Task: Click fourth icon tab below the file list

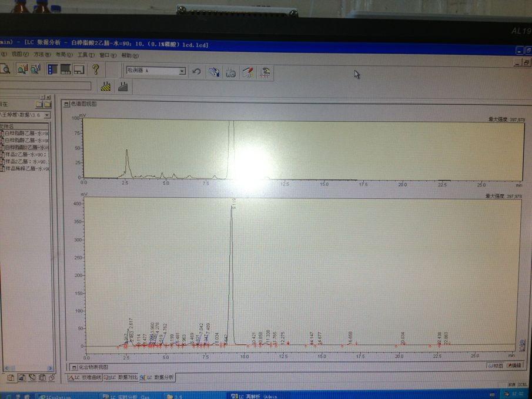Action: point(42,378)
